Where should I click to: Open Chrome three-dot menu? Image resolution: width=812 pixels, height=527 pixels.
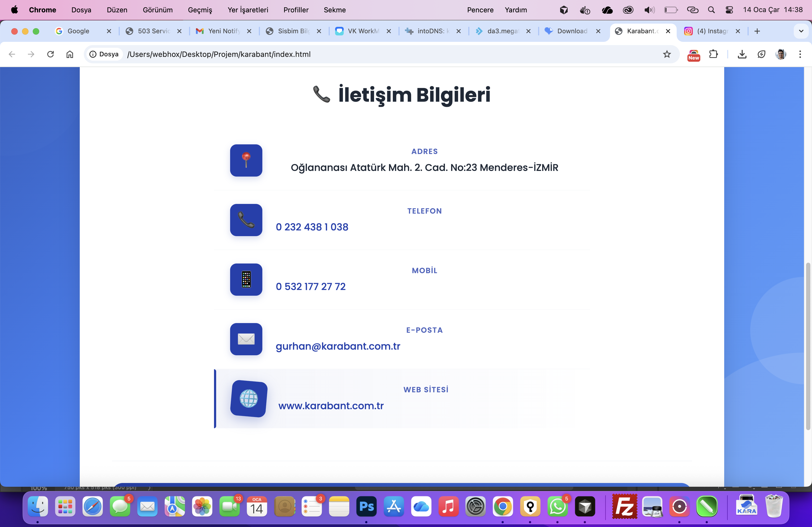(x=800, y=54)
